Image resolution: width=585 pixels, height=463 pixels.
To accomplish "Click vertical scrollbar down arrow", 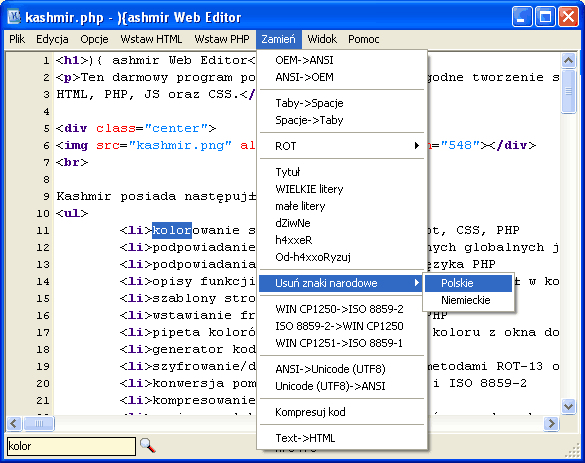I will click(x=569, y=406).
